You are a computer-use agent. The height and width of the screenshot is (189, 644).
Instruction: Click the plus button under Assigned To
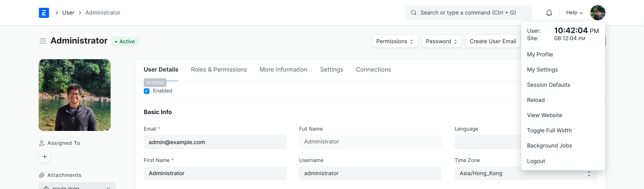click(45, 157)
